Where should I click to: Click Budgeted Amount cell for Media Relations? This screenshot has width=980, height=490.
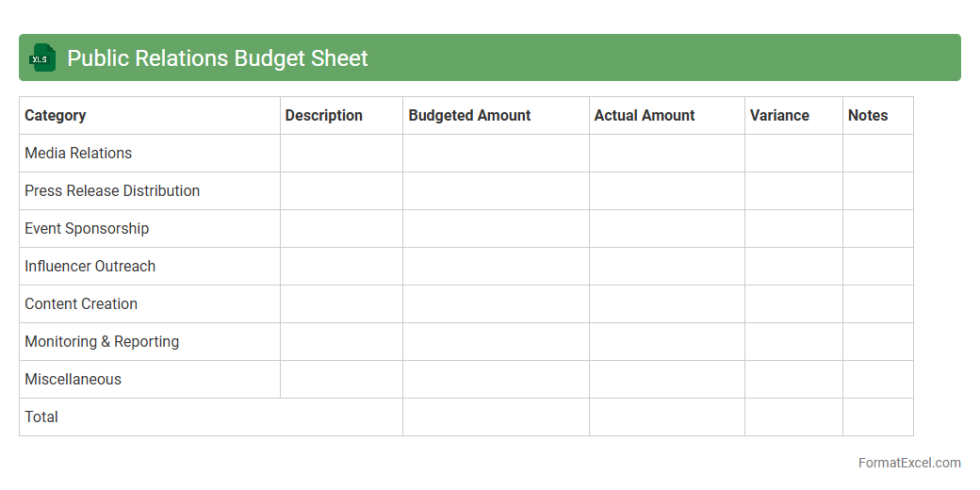point(496,154)
